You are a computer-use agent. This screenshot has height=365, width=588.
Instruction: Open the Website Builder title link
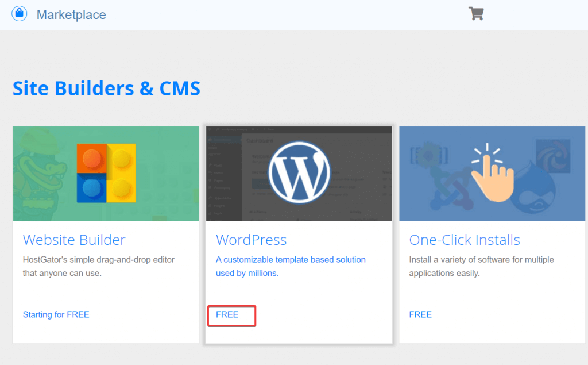click(x=74, y=240)
